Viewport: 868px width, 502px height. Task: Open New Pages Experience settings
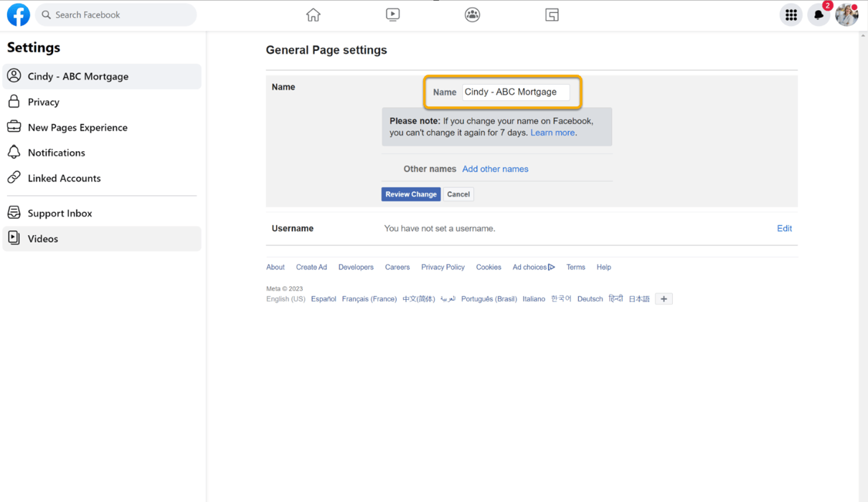tap(77, 128)
